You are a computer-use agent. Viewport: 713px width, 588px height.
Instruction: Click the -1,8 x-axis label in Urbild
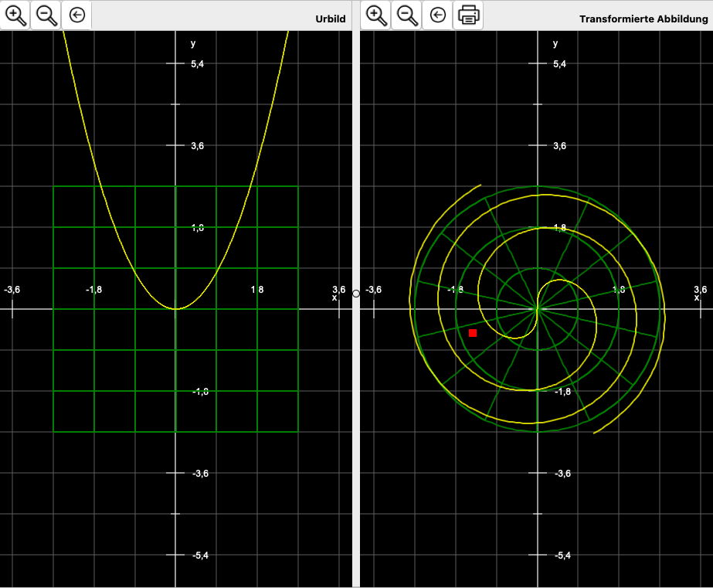(x=93, y=290)
